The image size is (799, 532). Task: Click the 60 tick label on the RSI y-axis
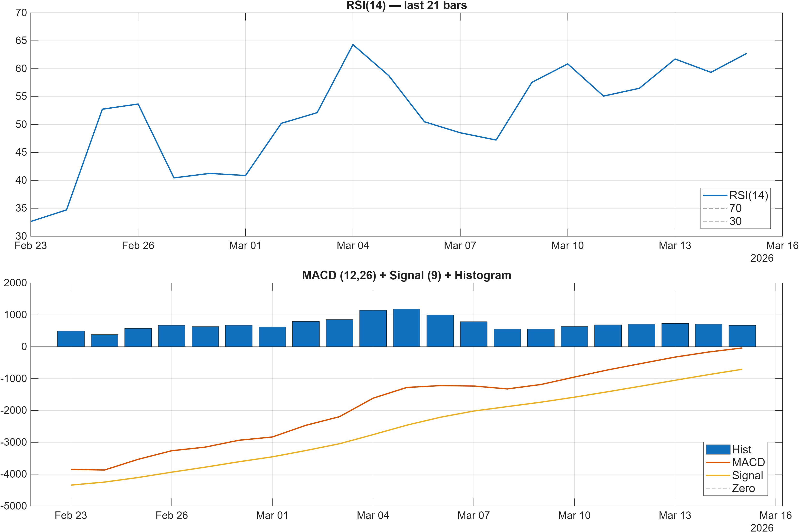click(21, 68)
